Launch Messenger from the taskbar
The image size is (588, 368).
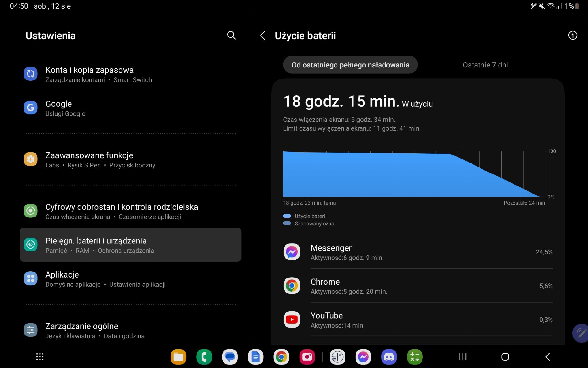tap(363, 357)
